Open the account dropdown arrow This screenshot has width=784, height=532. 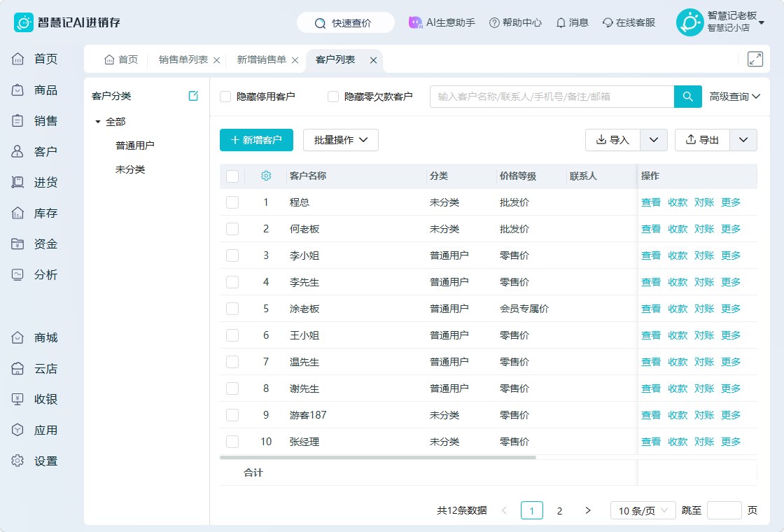click(x=762, y=22)
